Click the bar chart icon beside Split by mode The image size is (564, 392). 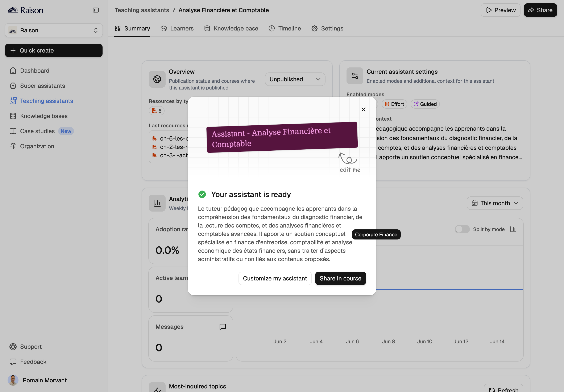click(513, 229)
